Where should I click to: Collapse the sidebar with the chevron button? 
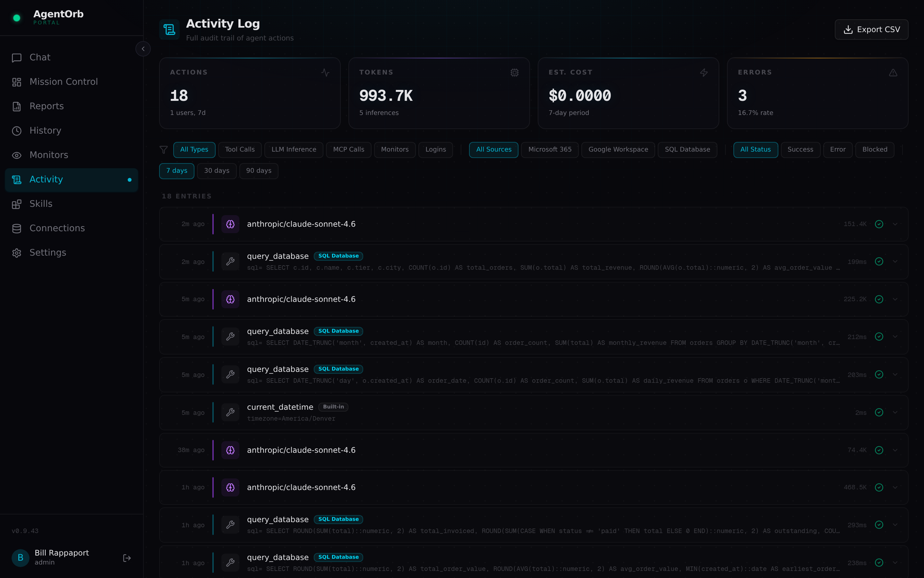[143, 49]
